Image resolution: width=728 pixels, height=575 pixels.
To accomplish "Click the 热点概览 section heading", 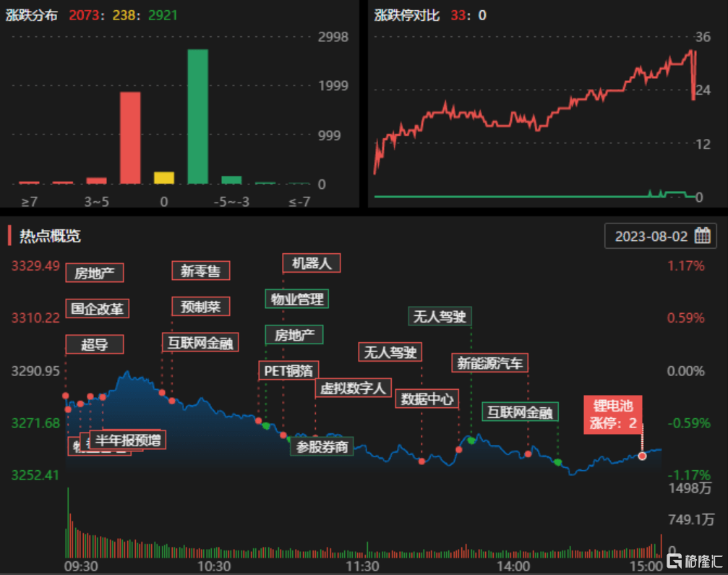I will pyautogui.click(x=51, y=236).
